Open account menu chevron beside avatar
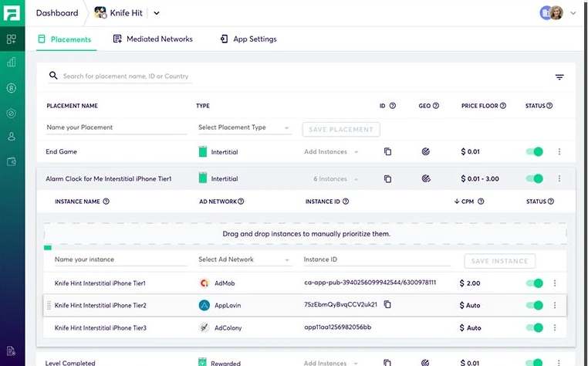588x366 pixels. coord(573,13)
